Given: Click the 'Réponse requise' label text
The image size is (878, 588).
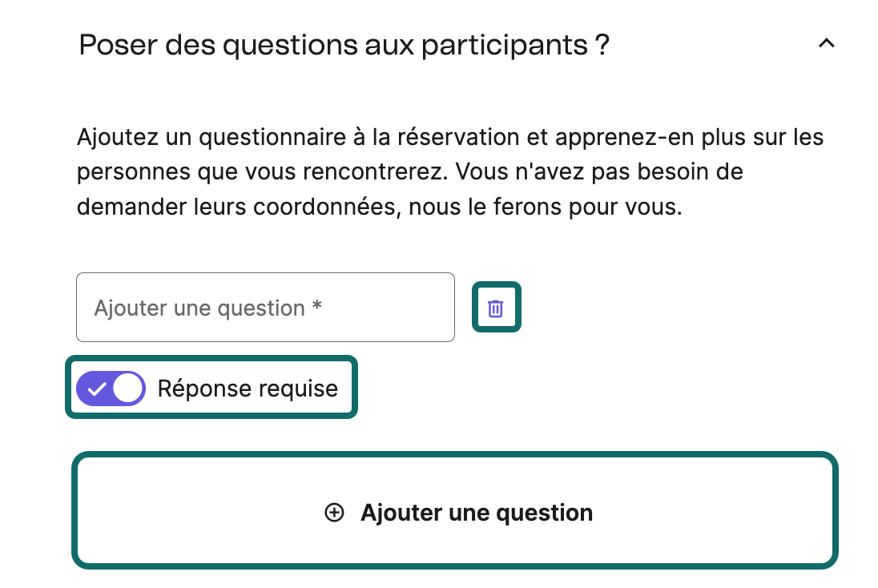Looking at the screenshot, I should point(247,388).
